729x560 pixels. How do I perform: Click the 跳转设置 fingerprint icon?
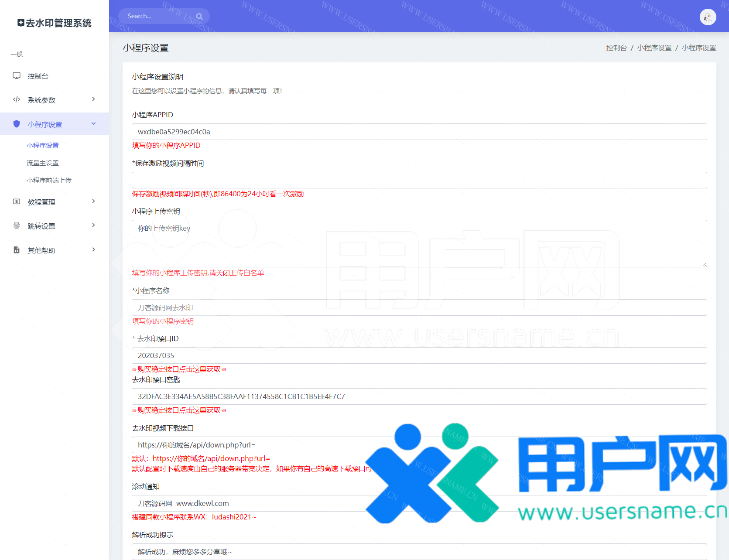pyautogui.click(x=17, y=225)
